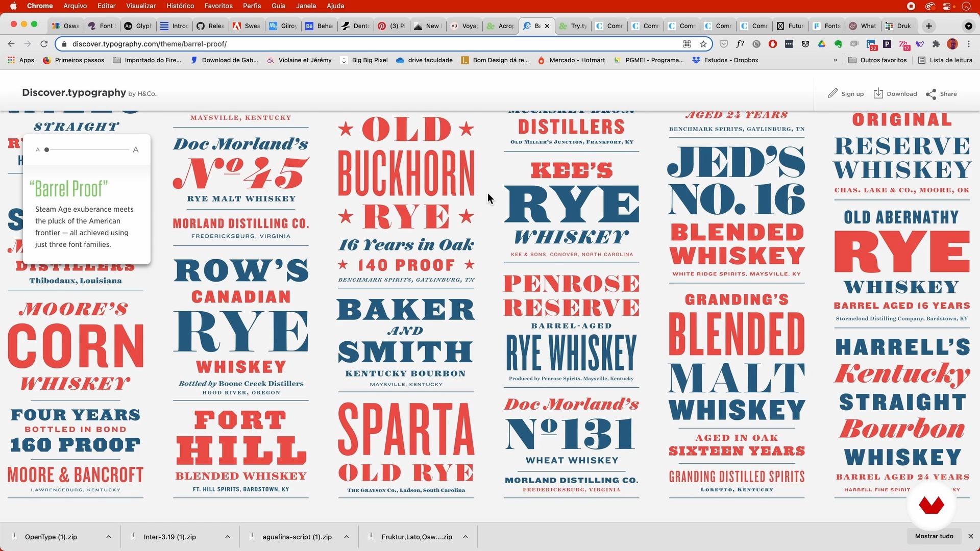Viewport: 980px width, 551px height.
Task: Open the Evernote elephant extension
Action: [x=838, y=44]
